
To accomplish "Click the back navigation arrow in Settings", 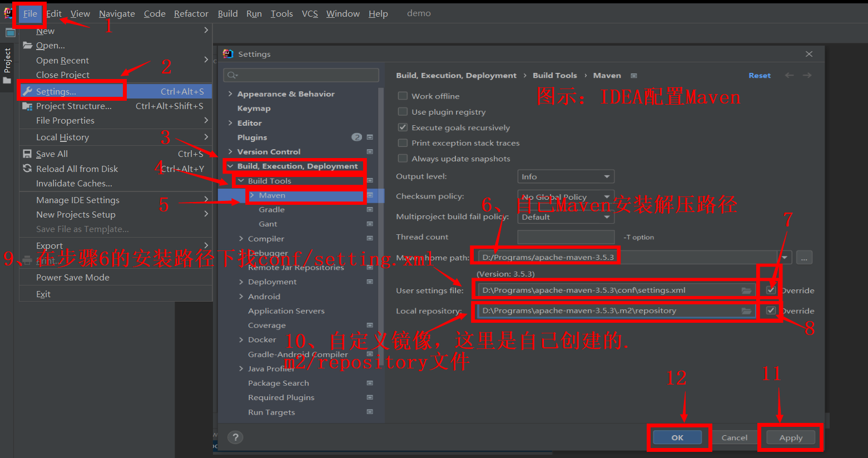I will (789, 75).
